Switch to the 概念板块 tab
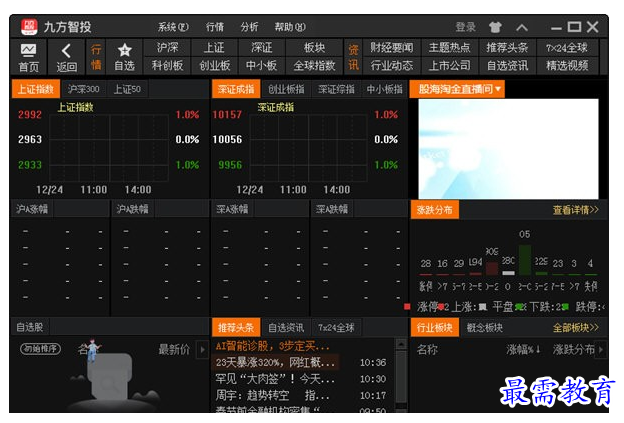 (x=484, y=327)
